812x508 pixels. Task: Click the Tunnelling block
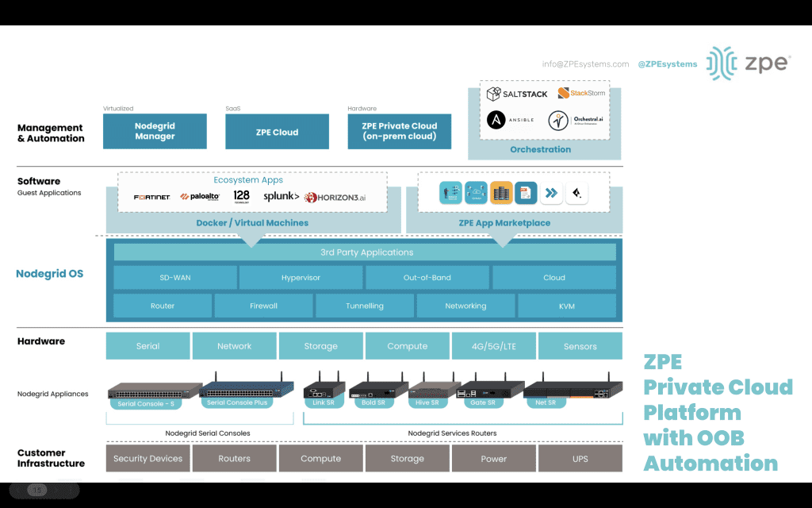tap(365, 306)
